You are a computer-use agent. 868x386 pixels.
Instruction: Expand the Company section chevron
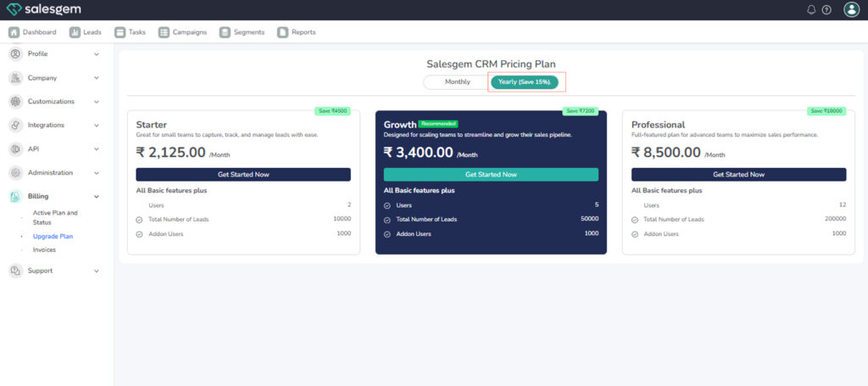click(x=96, y=78)
